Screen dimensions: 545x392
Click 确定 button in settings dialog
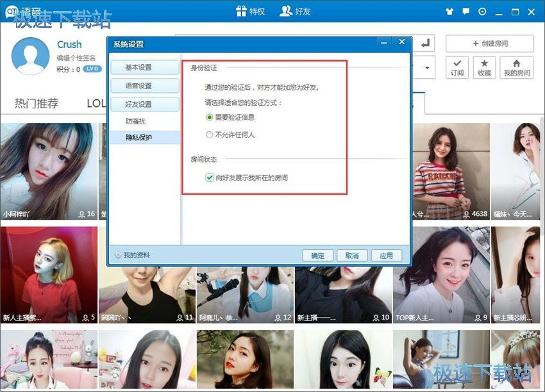pos(317,256)
